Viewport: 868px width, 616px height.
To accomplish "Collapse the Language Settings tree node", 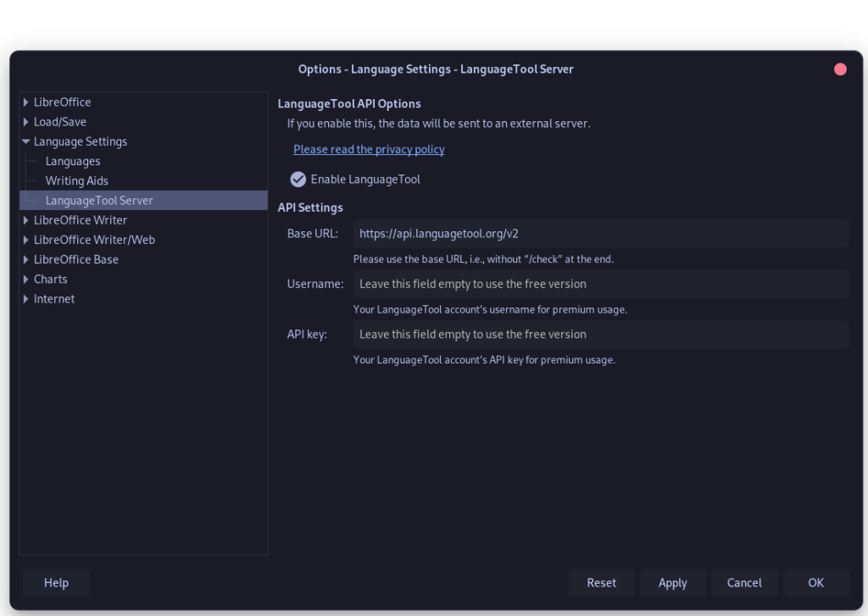I will [x=26, y=142].
